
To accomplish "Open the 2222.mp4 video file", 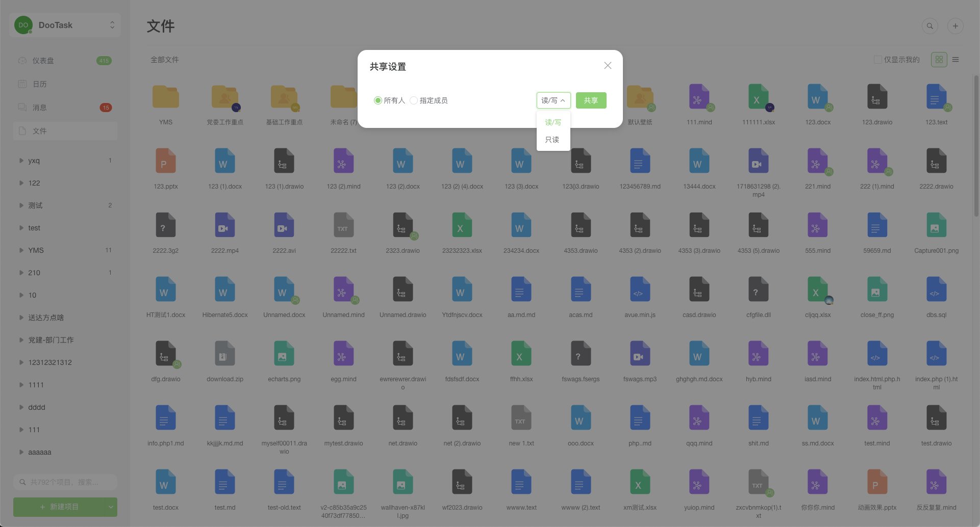I will point(224,226).
